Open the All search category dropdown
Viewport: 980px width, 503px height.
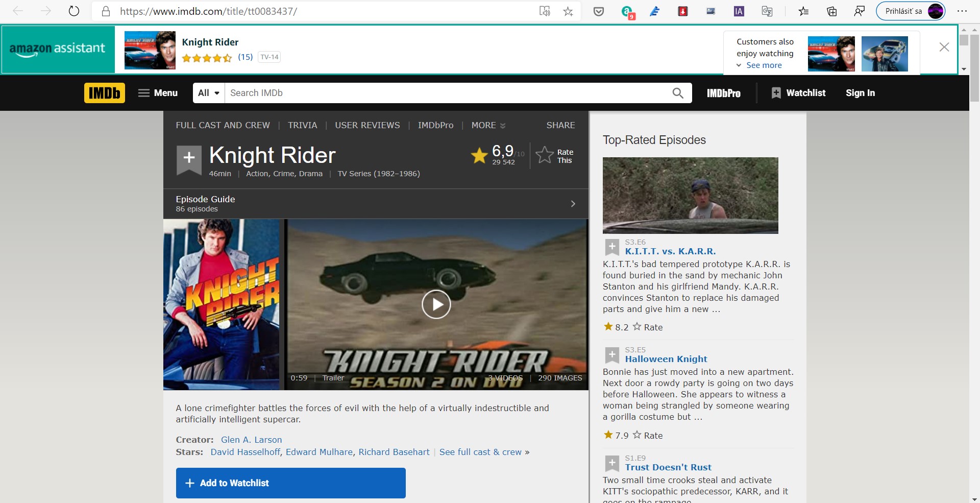(209, 93)
